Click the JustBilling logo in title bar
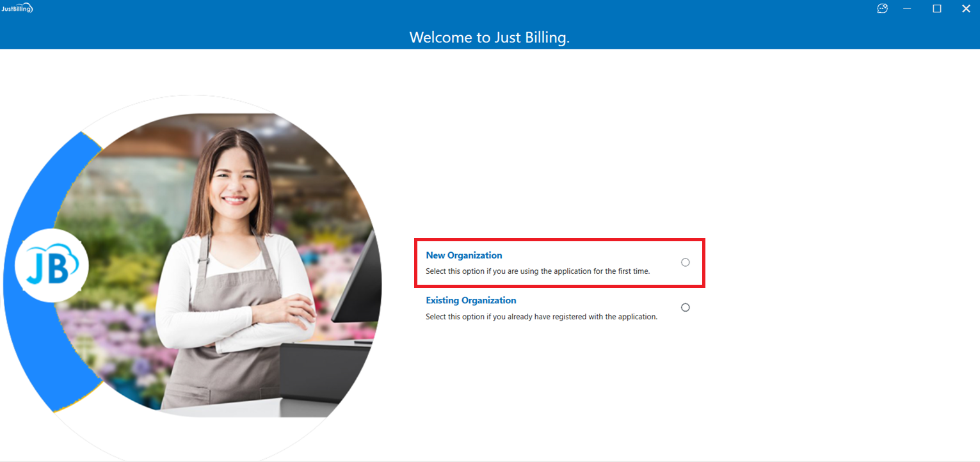Viewport: 980px width, 462px height. click(17, 8)
